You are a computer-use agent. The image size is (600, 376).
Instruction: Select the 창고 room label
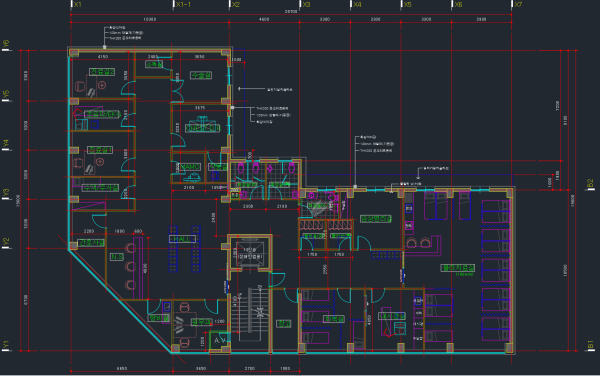coord(284,324)
